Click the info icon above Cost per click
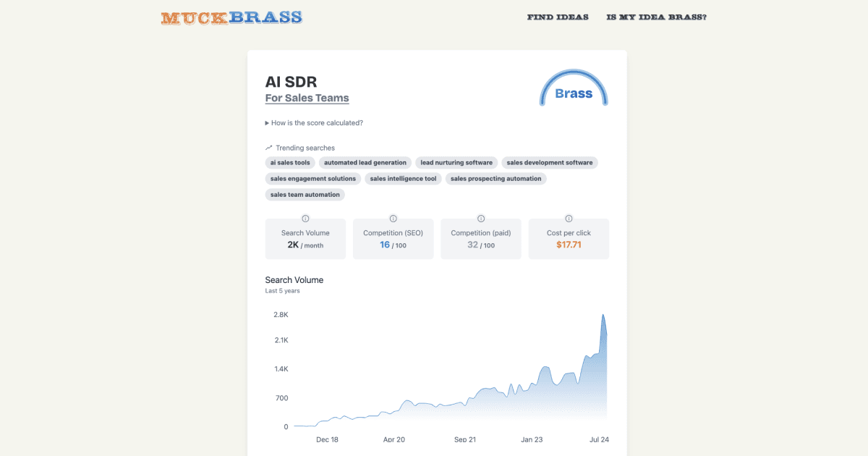Viewport: 868px width, 456px height. pos(569,219)
